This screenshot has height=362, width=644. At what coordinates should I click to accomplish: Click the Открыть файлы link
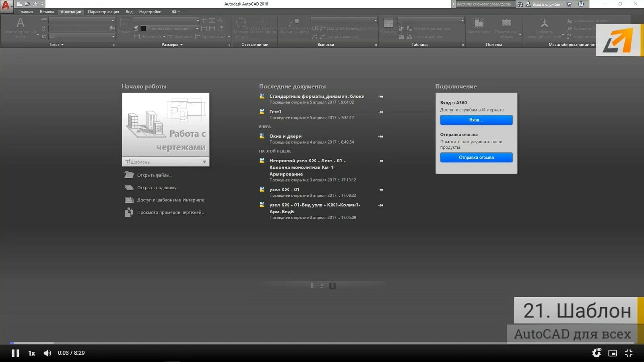[x=155, y=175]
